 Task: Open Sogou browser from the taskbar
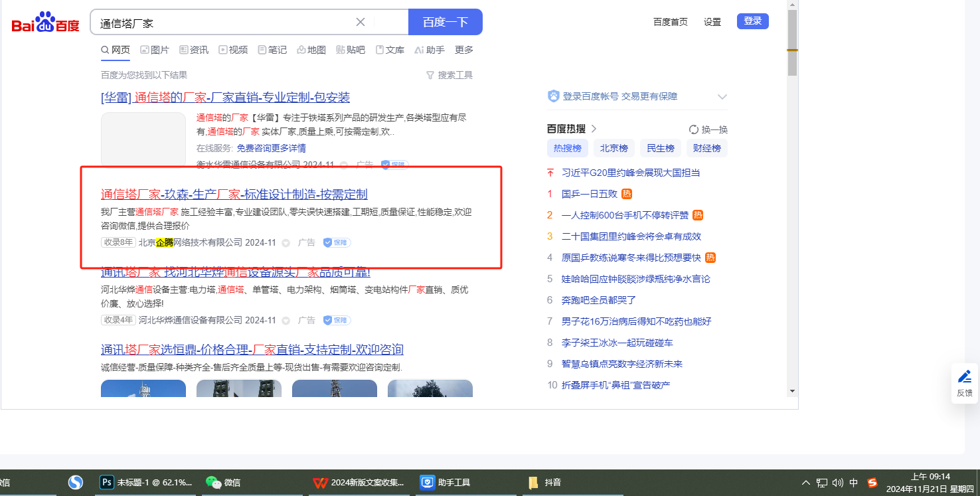pos(76,483)
